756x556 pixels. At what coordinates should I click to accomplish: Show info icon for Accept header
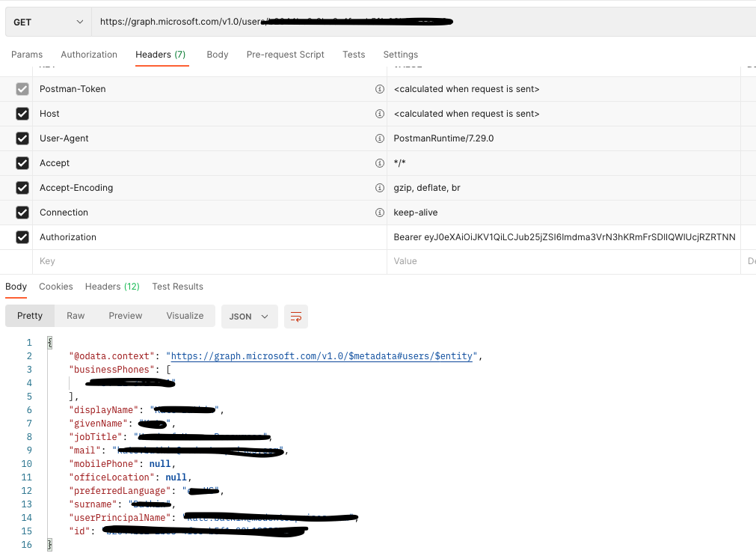coord(380,163)
